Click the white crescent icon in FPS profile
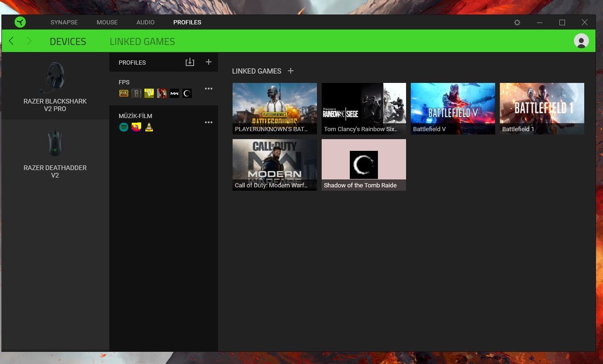Viewport: 603px width, 364px height. tap(187, 93)
